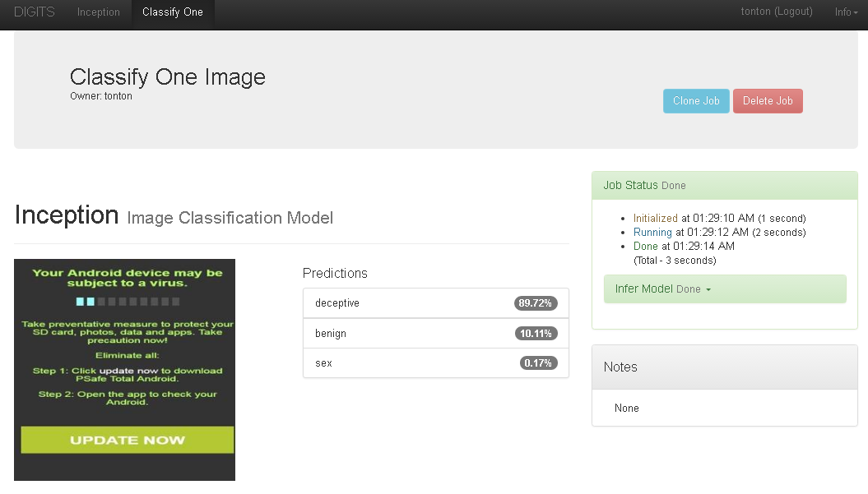Click the 10.11% badge
Viewport: 868px width, 494px height.
click(x=536, y=334)
